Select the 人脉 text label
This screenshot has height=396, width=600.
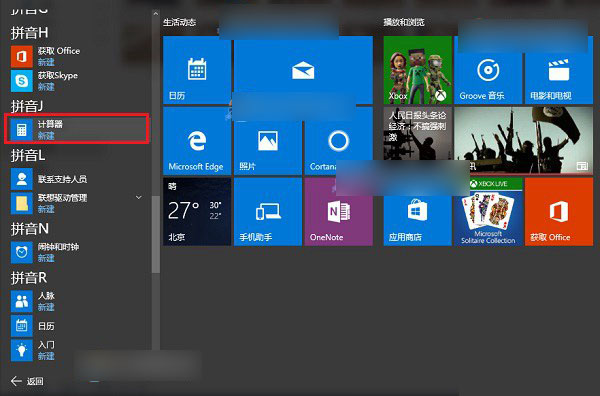click(46, 296)
